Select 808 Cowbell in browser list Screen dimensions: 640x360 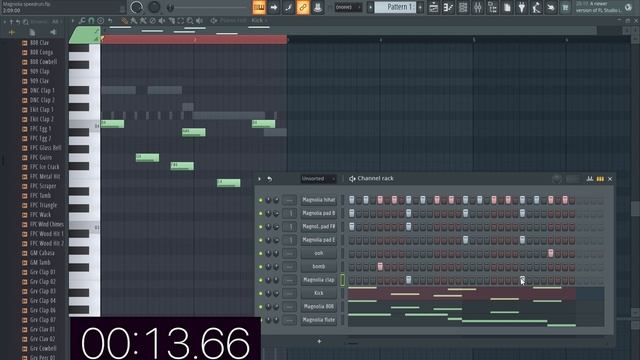pos(43,62)
